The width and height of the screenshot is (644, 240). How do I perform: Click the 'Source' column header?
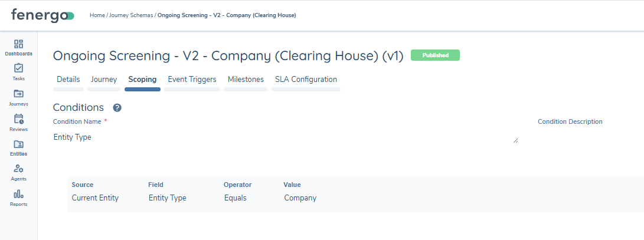click(x=83, y=185)
